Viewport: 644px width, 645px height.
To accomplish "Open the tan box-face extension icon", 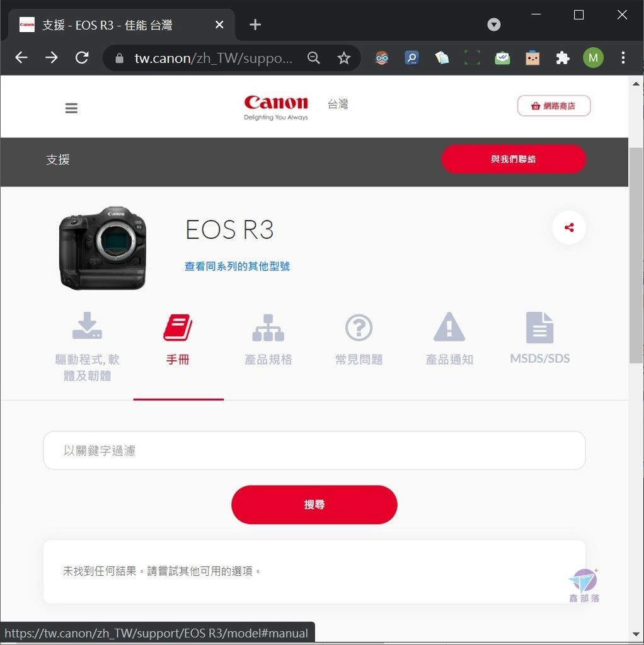I will point(532,58).
